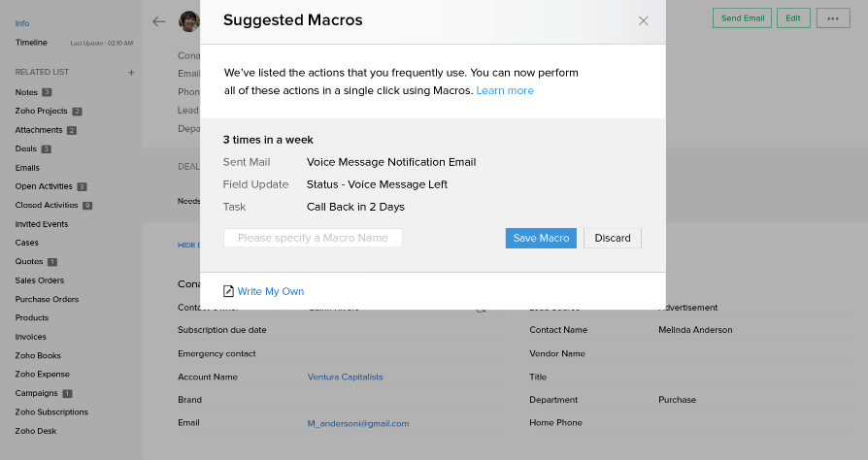Click the Write My Own edit icon
Image resolution: width=868 pixels, height=460 pixels.
[228, 291]
